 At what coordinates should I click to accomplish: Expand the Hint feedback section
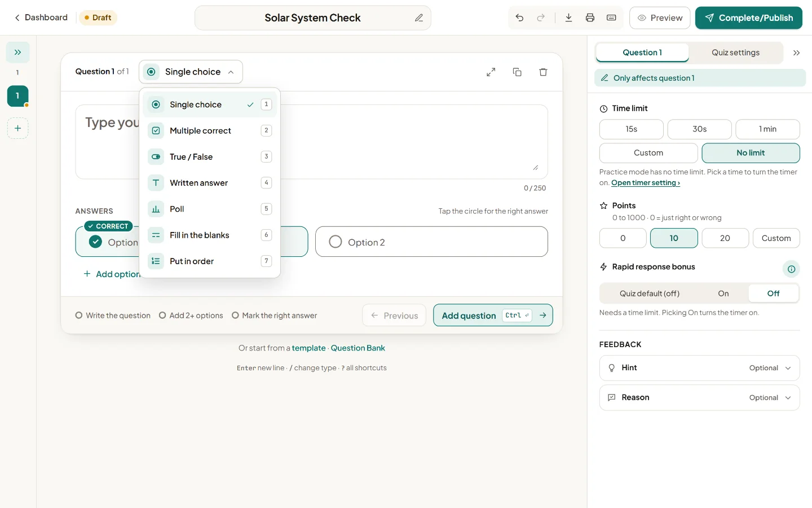(700, 368)
